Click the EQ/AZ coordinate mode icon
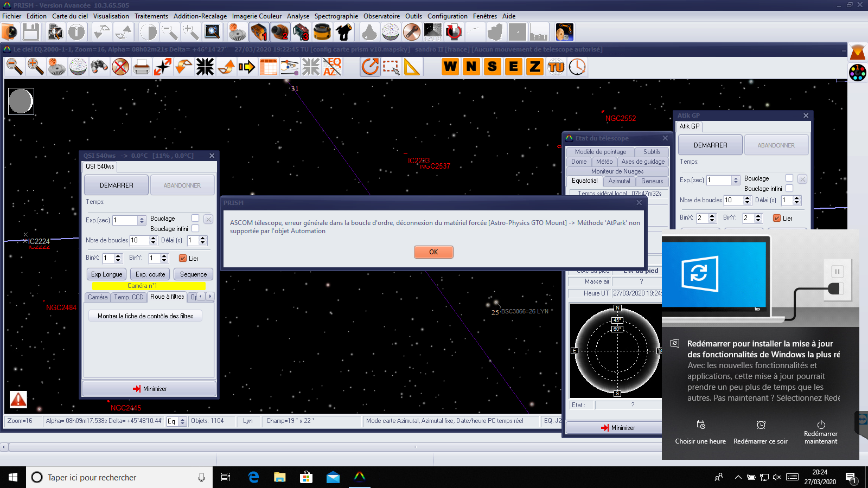The image size is (868, 488). (332, 67)
